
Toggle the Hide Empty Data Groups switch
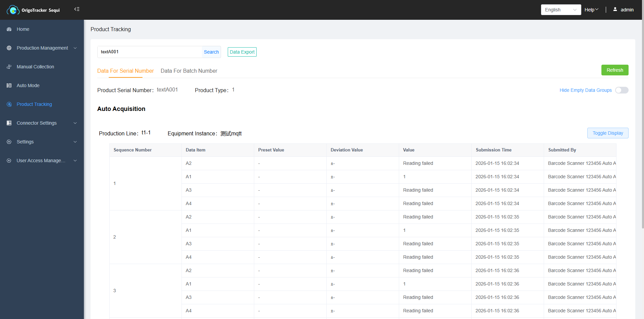pos(622,90)
